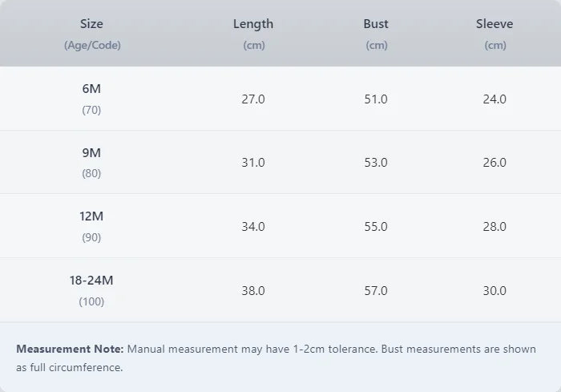Click the 28.0 sleeve value
The width and height of the screenshot is (561, 392).
click(494, 227)
